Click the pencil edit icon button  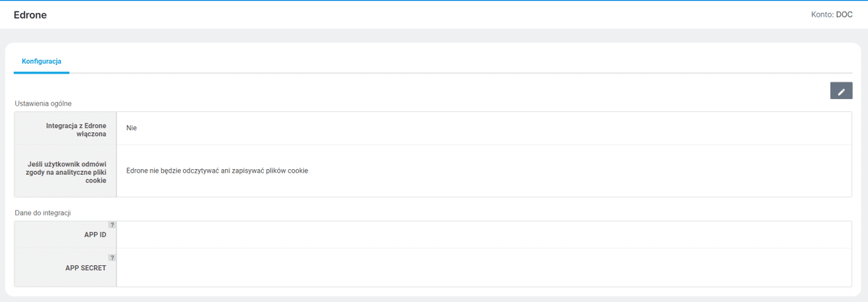(841, 91)
